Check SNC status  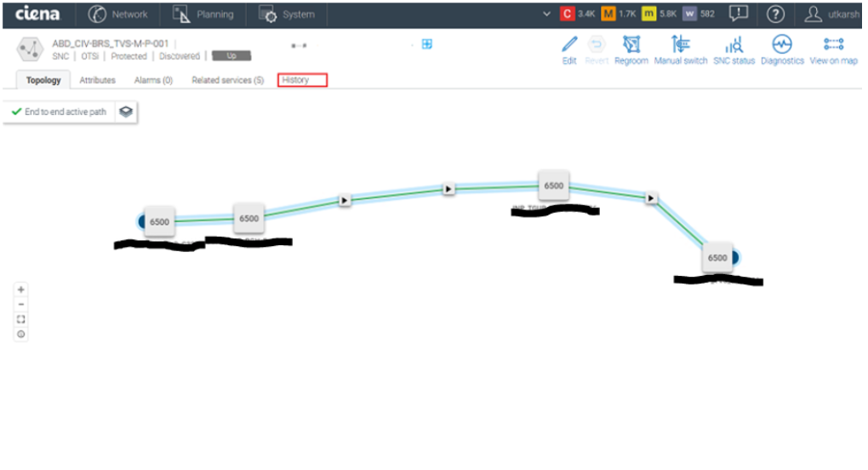coord(734,50)
